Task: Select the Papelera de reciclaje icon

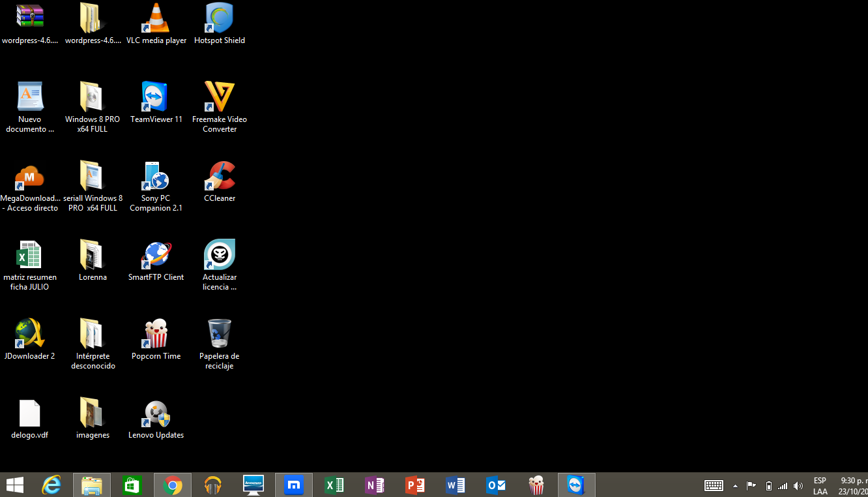Action: pyautogui.click(x=219, y=334)
